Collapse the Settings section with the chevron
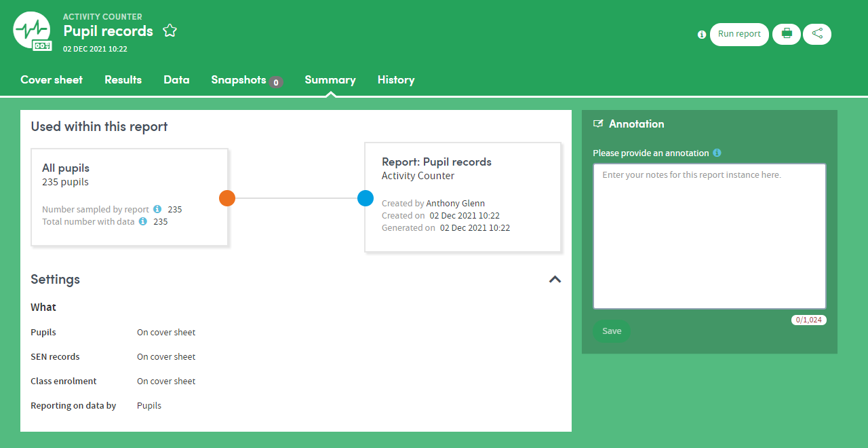 [x=555, y=279]
